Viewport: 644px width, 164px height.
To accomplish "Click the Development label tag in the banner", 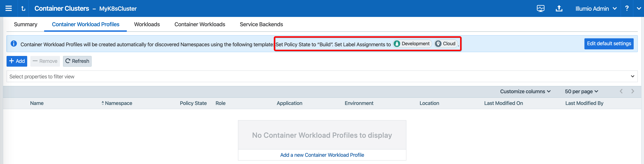I will [412, 43].
